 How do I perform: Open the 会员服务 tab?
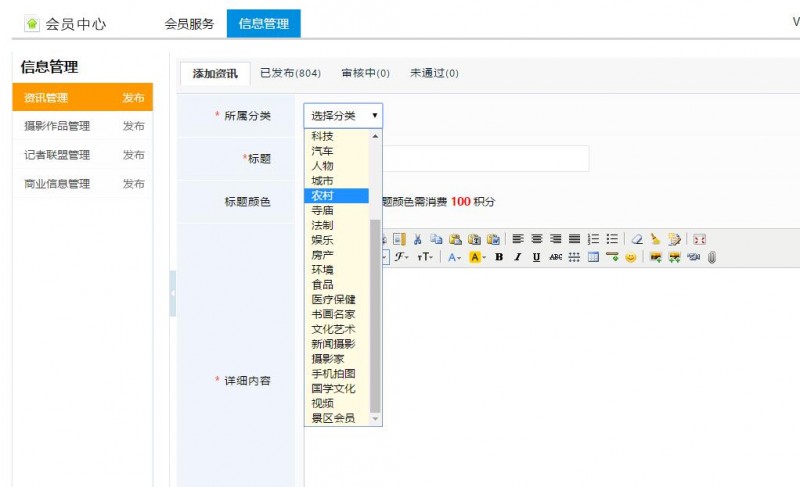[x=189, y=24]
